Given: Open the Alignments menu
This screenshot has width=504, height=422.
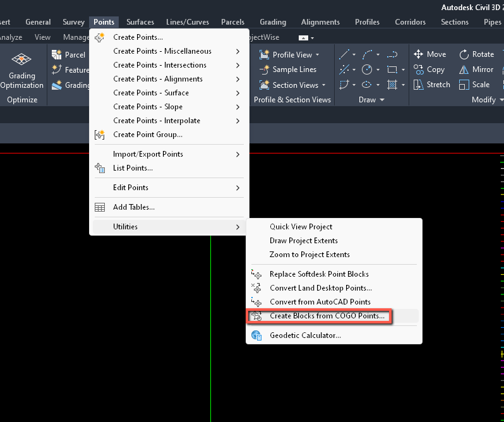Looking at the screenshot, I should click(320, 22).
